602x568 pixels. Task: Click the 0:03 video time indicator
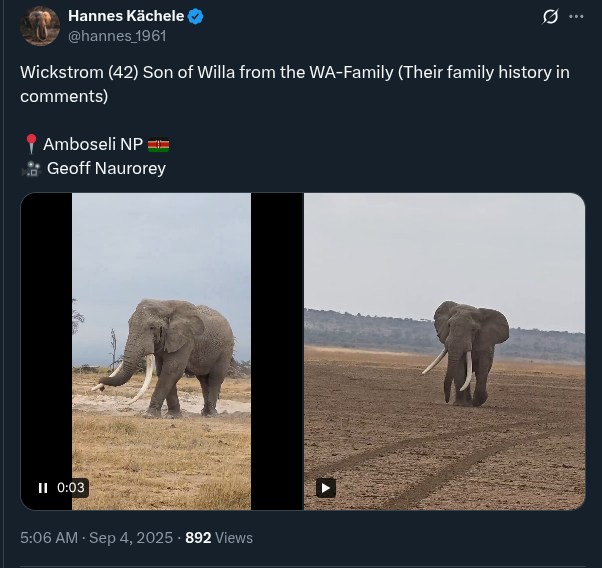click(71, 488)
